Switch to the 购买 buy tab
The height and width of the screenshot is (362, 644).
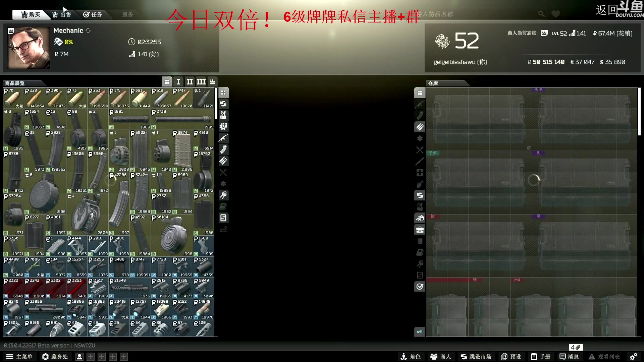coord(31,14)
